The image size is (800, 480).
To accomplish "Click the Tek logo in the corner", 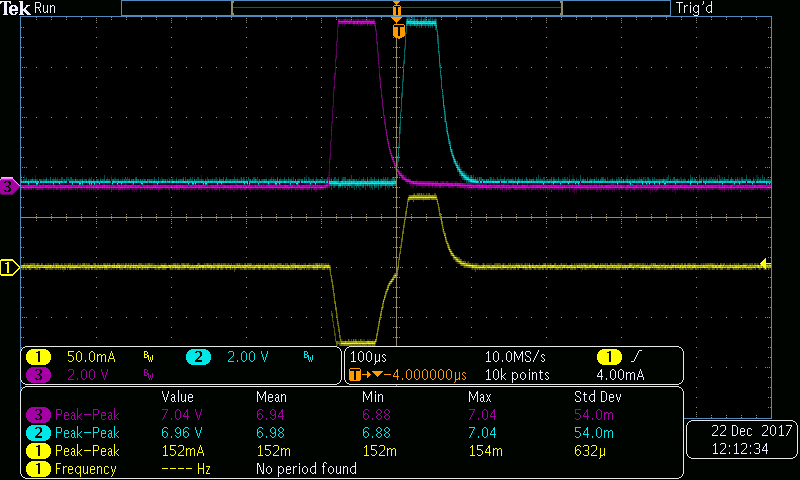I will pos(16,8).
